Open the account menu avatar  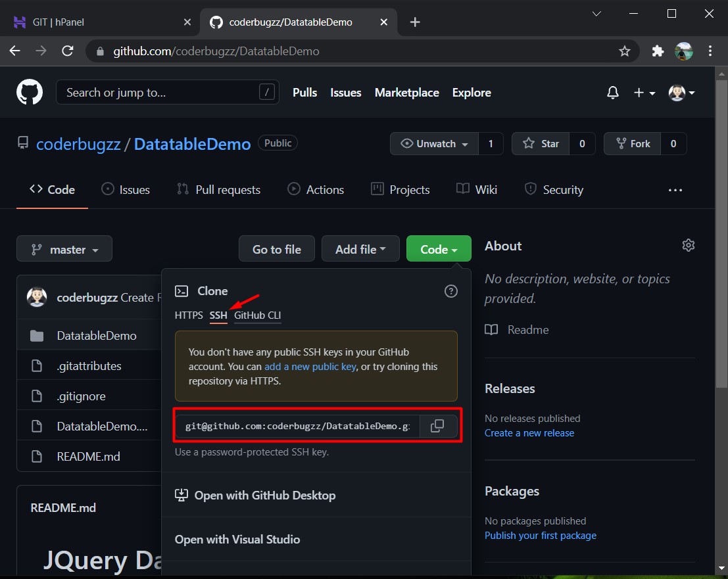pyautogui.click(x=677, y=93)
